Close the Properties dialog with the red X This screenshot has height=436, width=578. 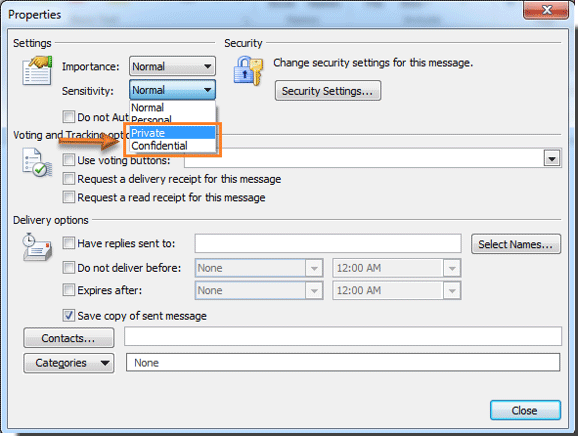click(x=547, y=10)
